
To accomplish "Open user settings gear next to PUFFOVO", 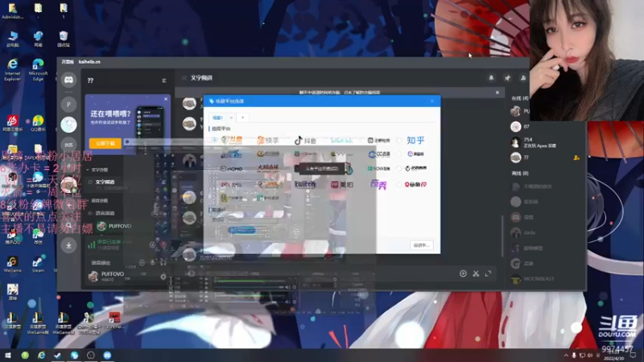I will click(163, 277).
